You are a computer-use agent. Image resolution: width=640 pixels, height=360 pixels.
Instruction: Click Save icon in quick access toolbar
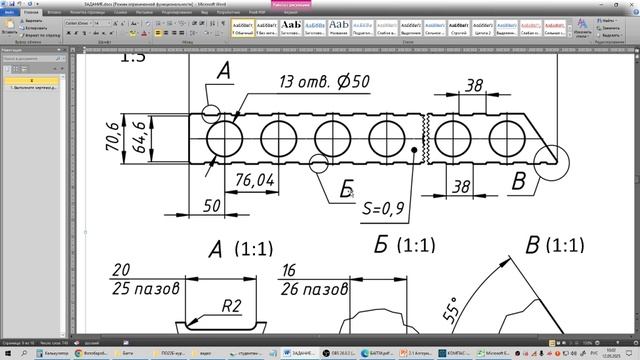(12, 4)
